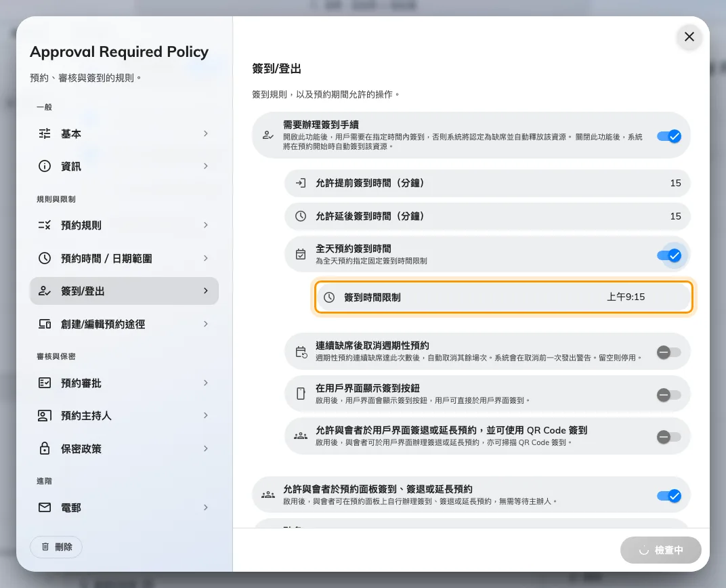Toggle 允許與會者於預約面板簽到、簽退或延長預約 switch
The image size is (726, 588).
pos(668,496)
